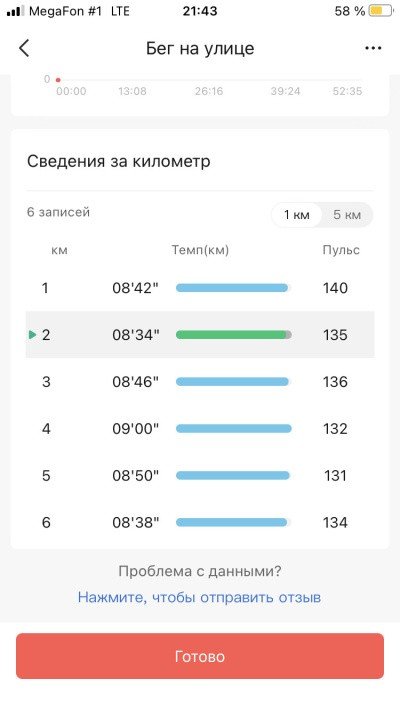Tap the battery icon in status bar
This screenshot has width=400, height=711.
point(380,11)
